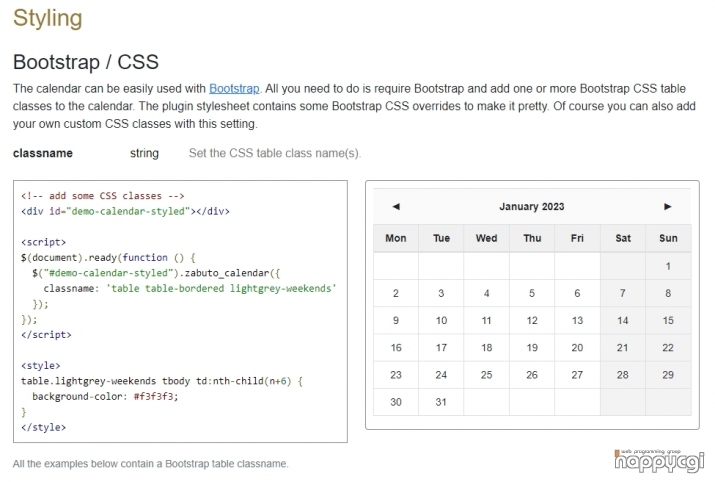Pick day 12 in the calendar
Screen dimensions: 715x482
click(532, 321)
